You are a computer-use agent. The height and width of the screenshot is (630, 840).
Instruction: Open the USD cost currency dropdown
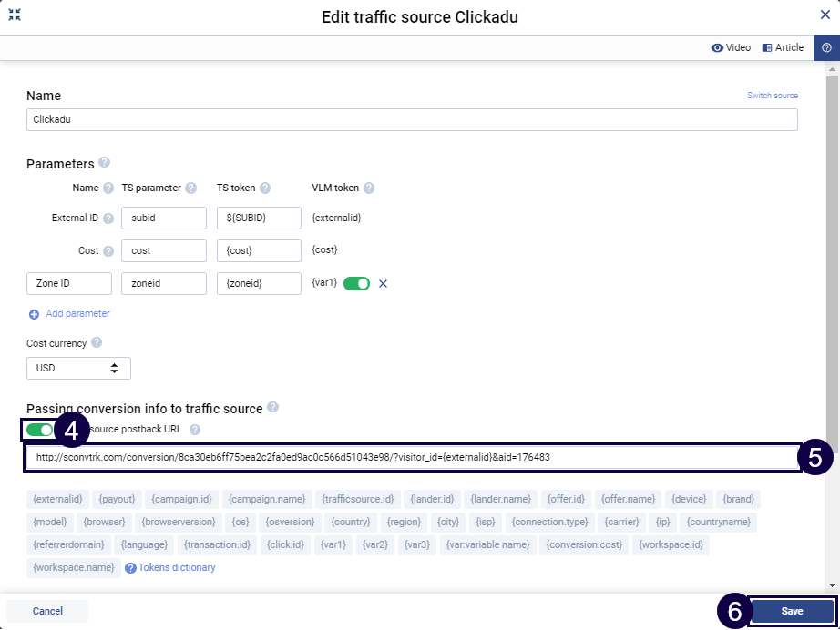click(78, 368)
